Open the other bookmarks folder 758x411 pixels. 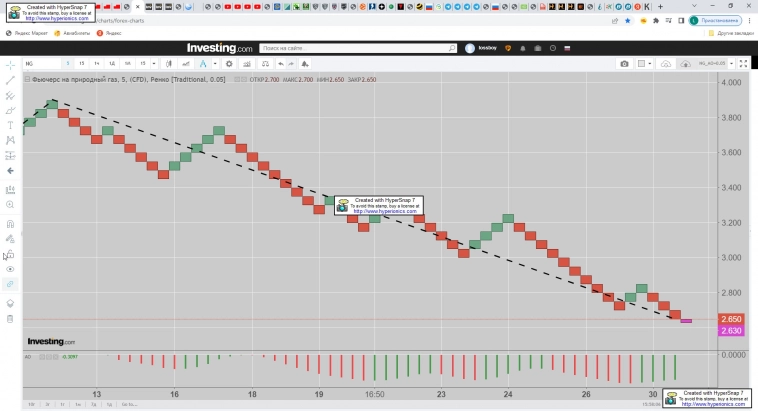click(x=731, y=33)
